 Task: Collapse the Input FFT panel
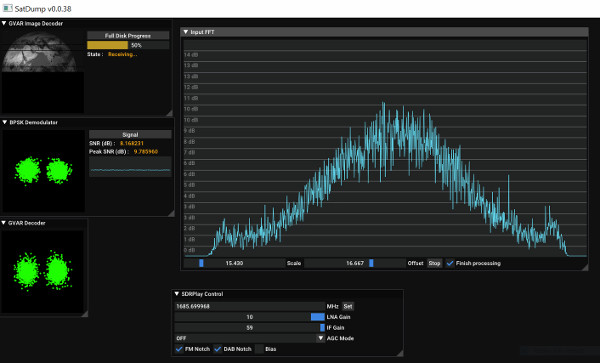pos(186,32)
